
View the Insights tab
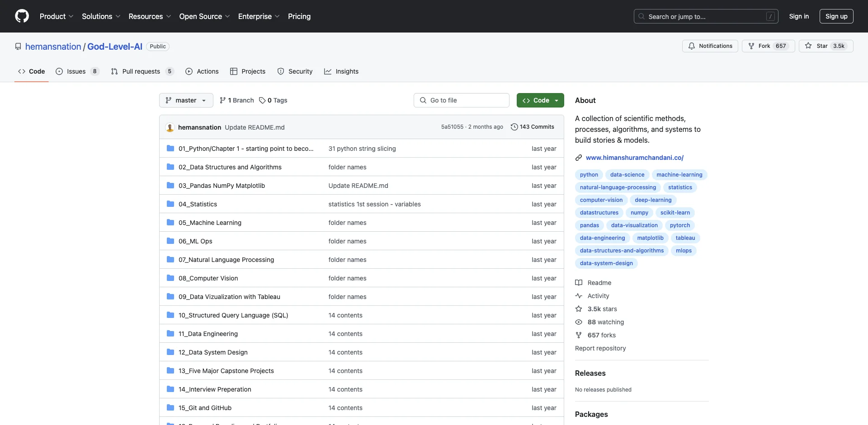click(x=341, y=71)
